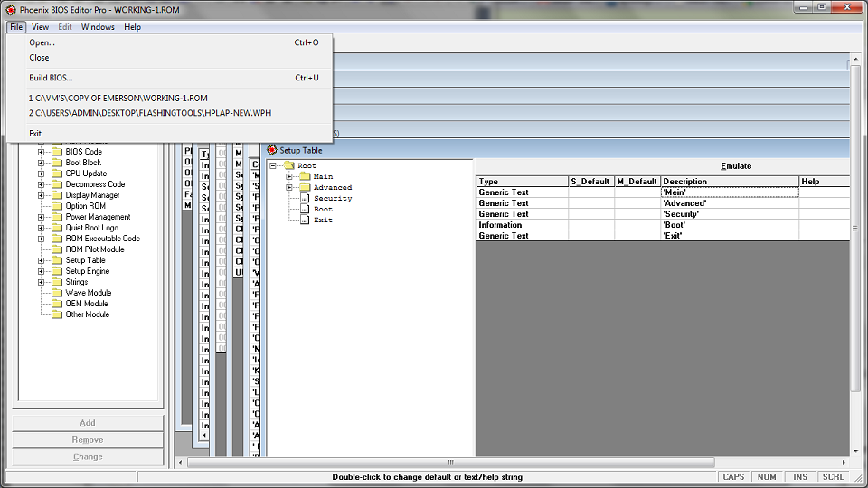This screenshot has width=868, height=488.
Task: Open recent file WORKING-1.ROM from File menu
Action: click(x=118, y=98)
